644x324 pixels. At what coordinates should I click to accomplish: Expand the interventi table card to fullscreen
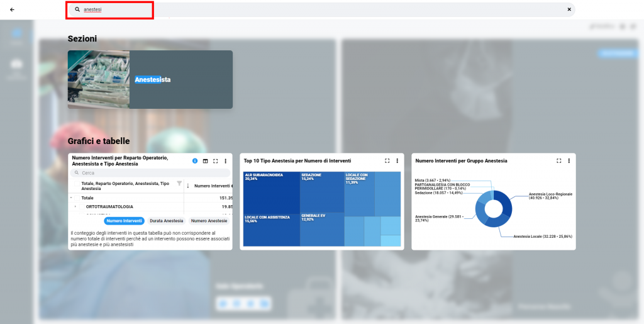click(x=215, y=161)
